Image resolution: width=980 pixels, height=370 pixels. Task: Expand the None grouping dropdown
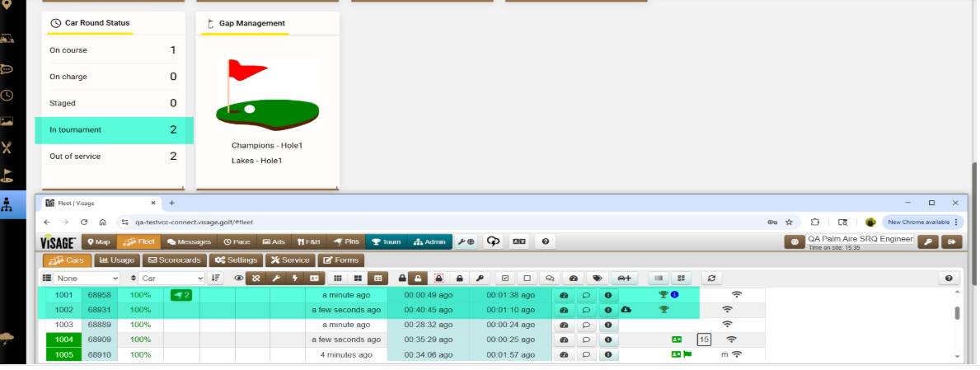coord(87,279)
